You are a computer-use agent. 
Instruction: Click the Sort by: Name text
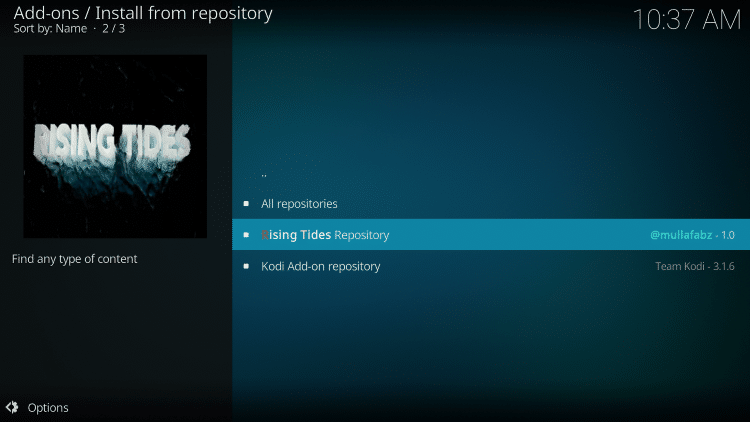(x=50, y=29)
